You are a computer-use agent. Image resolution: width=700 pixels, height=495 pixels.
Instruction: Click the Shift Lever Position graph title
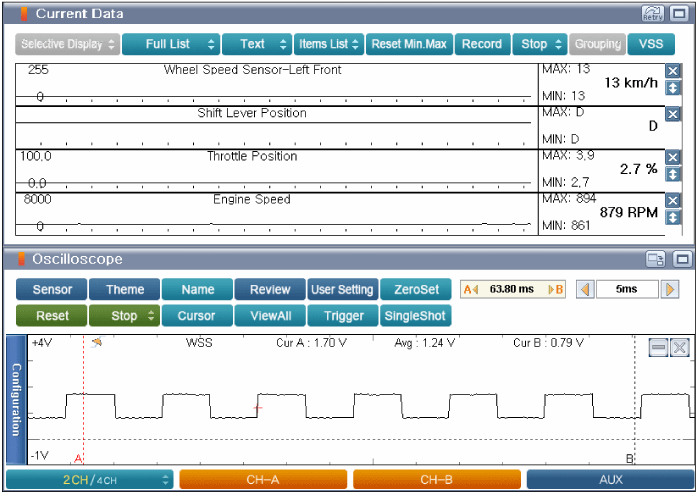(x=252, y=113)
